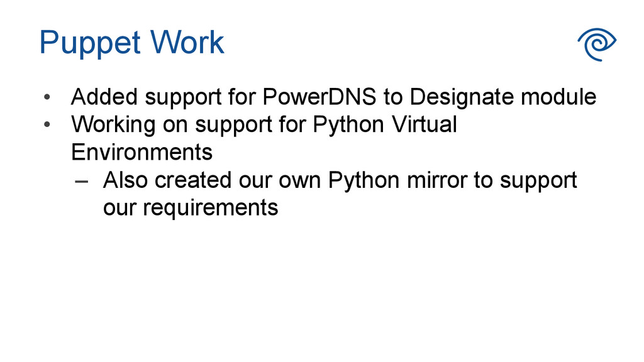The image size is (644, 362).
Task: Click the word 'Virtual' in second bullet
Action: (424, 124)
